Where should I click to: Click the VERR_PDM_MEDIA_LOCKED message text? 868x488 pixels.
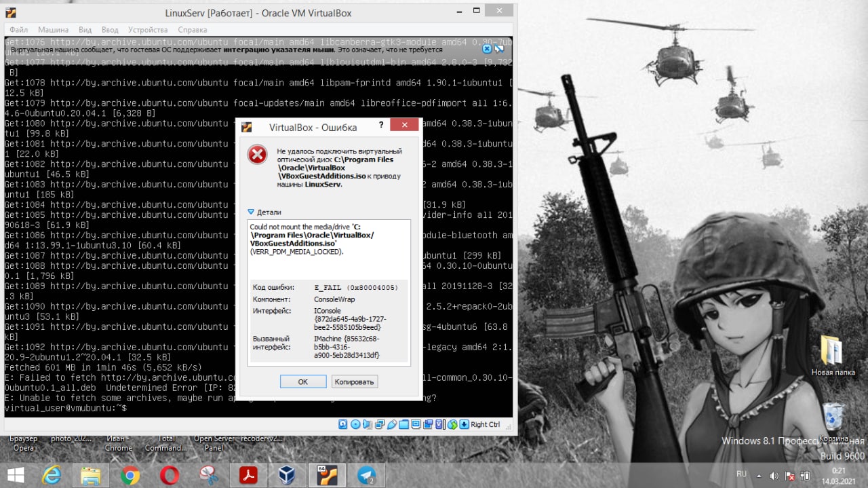coord(296,251)
